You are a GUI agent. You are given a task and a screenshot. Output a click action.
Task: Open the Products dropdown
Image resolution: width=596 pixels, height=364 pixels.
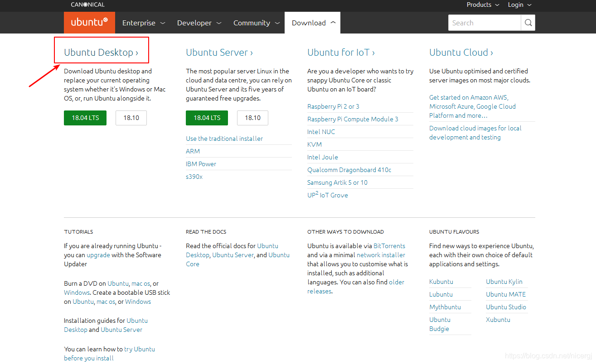483,5
